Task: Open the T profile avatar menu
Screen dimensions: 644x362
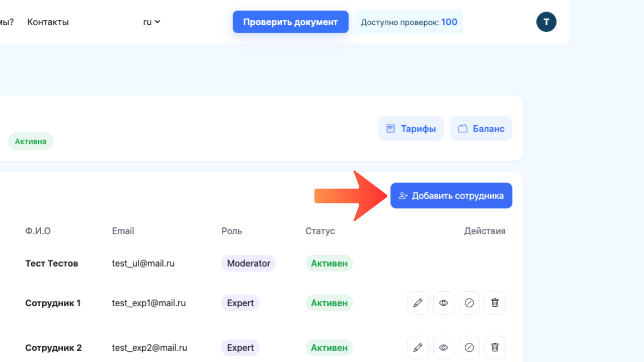Action: tap(546, 22)
